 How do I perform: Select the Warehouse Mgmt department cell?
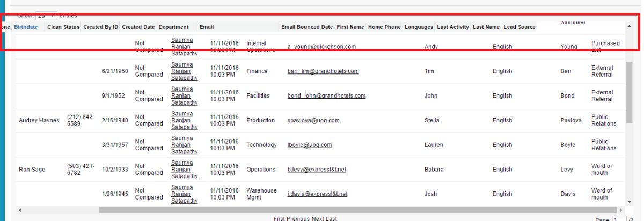tap(261, 194)
